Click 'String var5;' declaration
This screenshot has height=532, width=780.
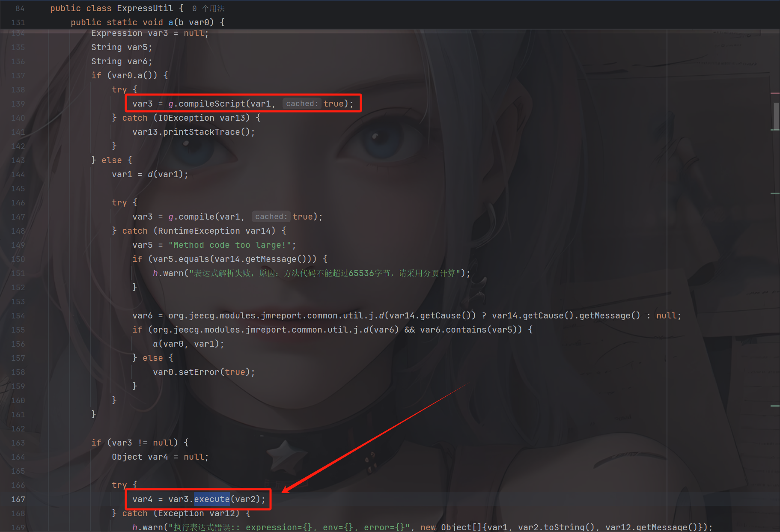click(x=122, y=47)
